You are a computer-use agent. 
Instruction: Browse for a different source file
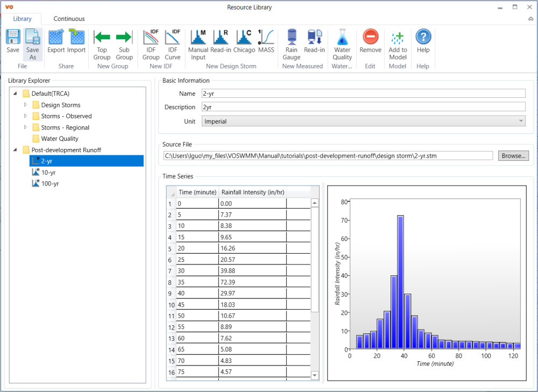[x=513, y=155]
